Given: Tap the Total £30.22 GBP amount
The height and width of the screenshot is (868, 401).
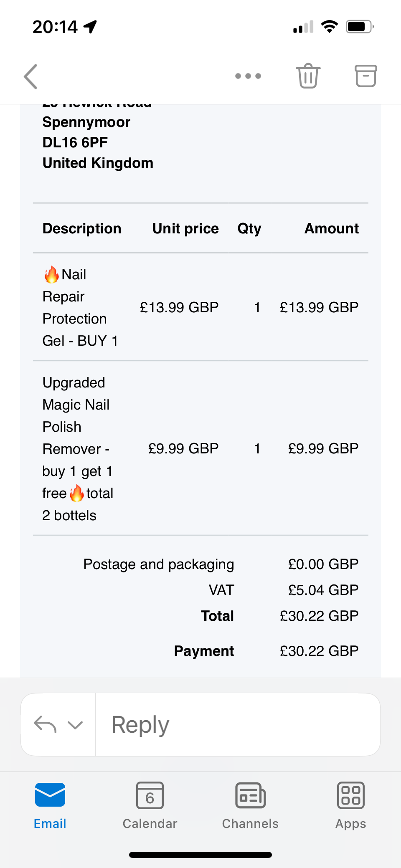Looking at the screenshot, I should 319,616.
